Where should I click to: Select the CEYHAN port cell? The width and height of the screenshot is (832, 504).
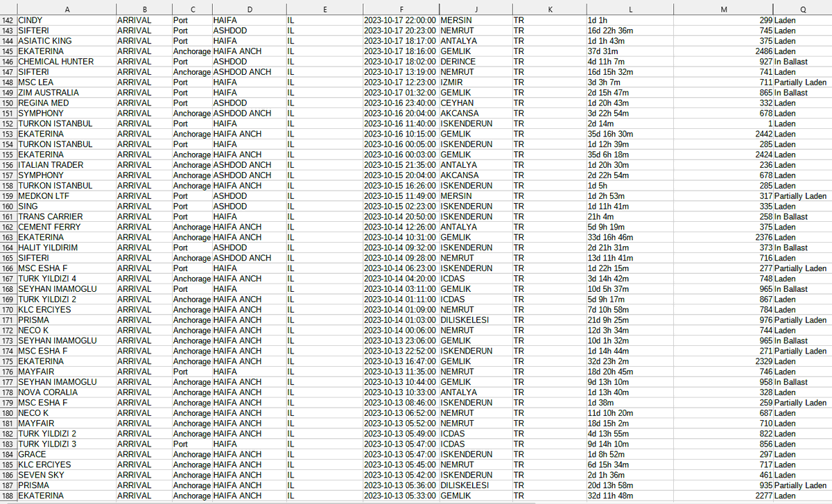476,103
